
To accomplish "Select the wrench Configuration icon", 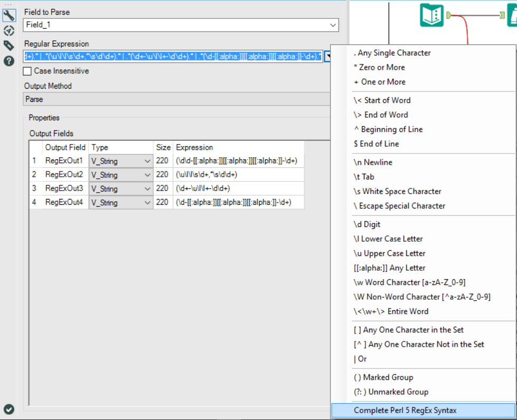I will point(8,15).
